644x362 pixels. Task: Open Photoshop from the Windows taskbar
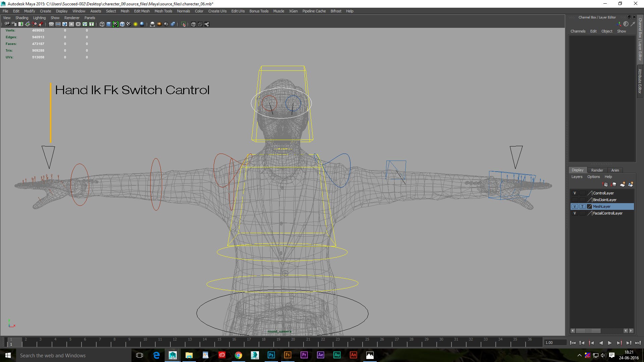[271, 355]
